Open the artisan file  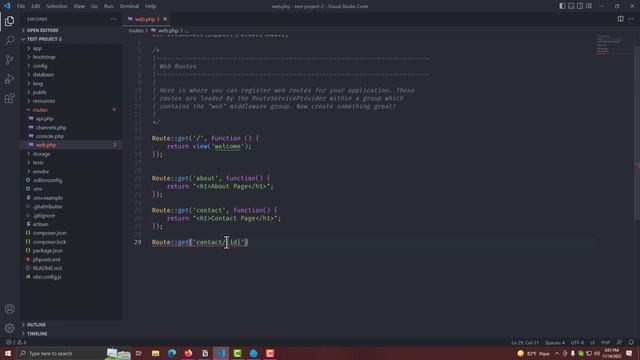click(71, 224)
